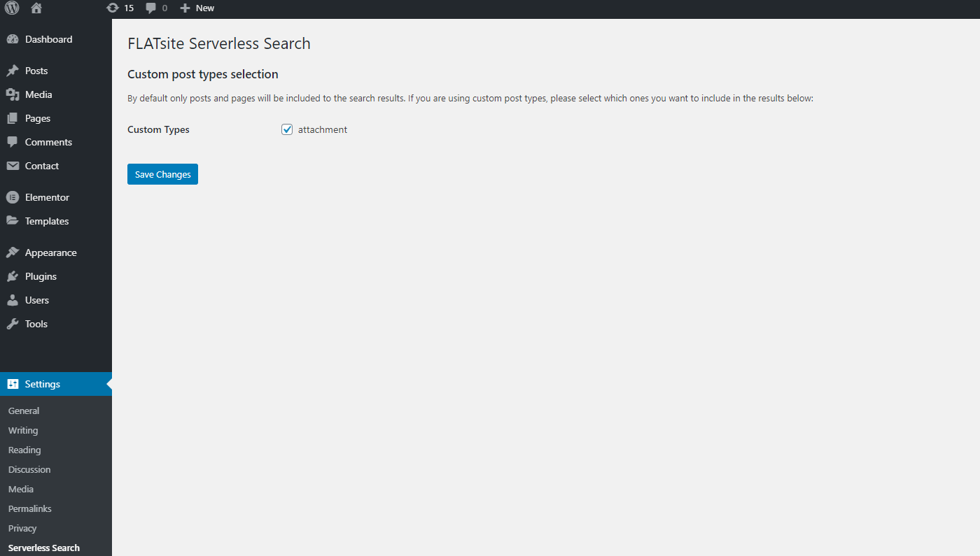Screen dimensions: 980x556
Task: Open General settings submenu link
Action: (x=24, y=411)
